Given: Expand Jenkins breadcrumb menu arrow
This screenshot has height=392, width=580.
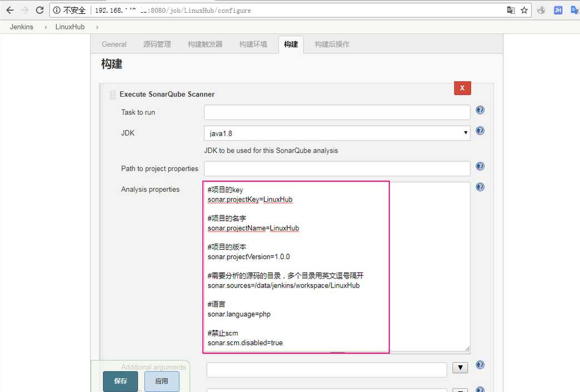Looking at the screenshot, I should pos(46,27).
